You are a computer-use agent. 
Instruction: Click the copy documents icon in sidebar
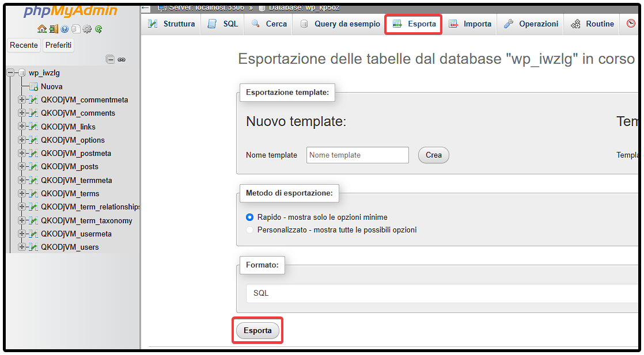(x=75, y=29)
